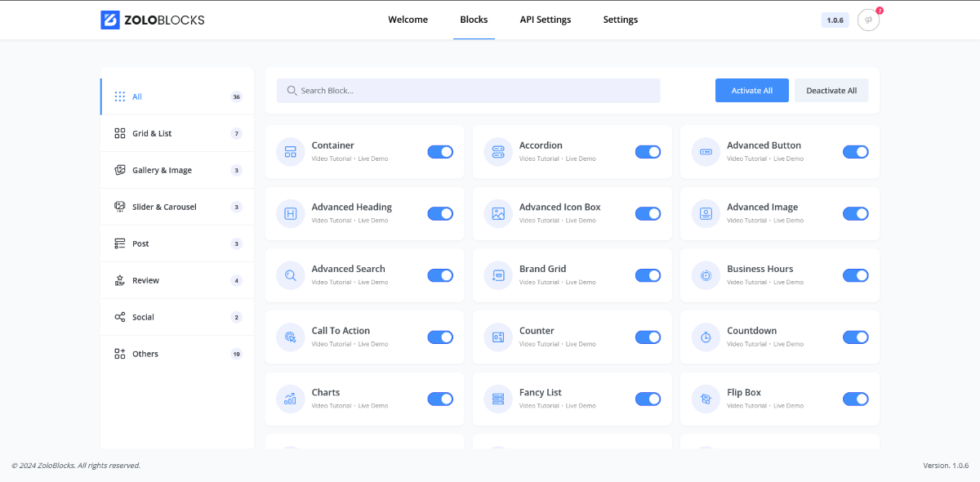This screenshot has height=482, width=980.
Task: Click the Call To Action block icon
Action: 290,337
